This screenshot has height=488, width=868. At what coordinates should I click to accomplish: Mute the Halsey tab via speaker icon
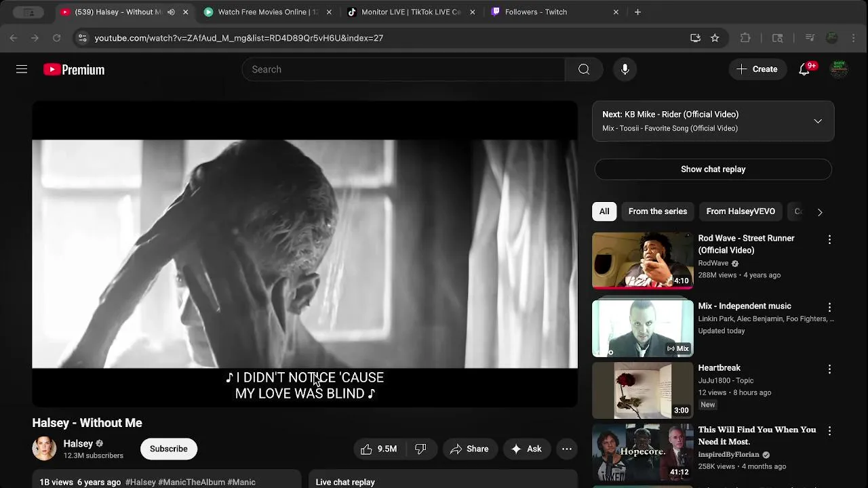point(171,12)
